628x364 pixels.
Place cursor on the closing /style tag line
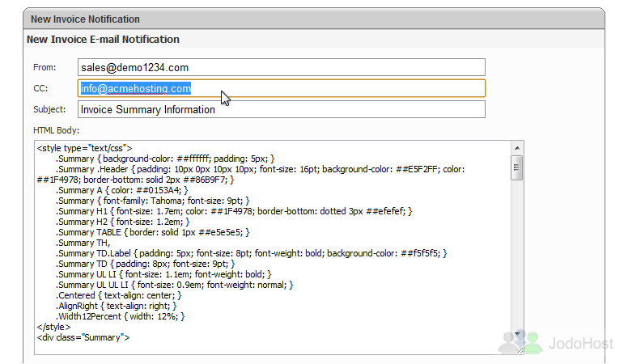tap(53, 327)
